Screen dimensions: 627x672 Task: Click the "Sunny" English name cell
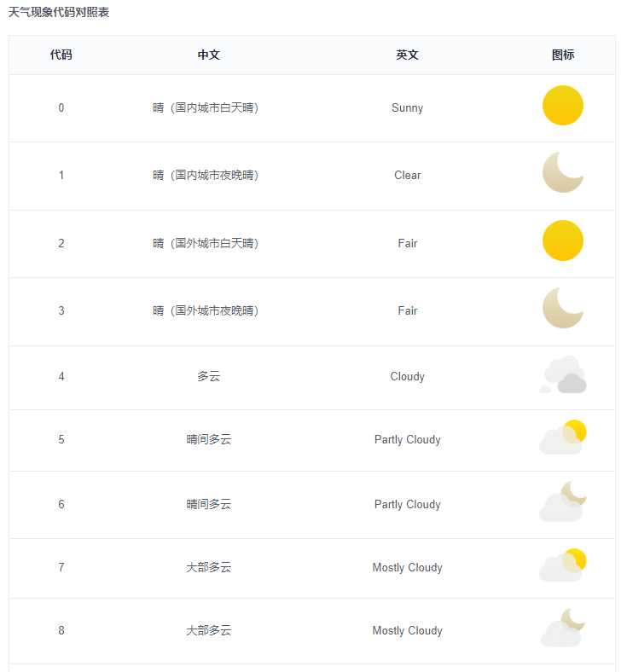click(x=407, y=108)
